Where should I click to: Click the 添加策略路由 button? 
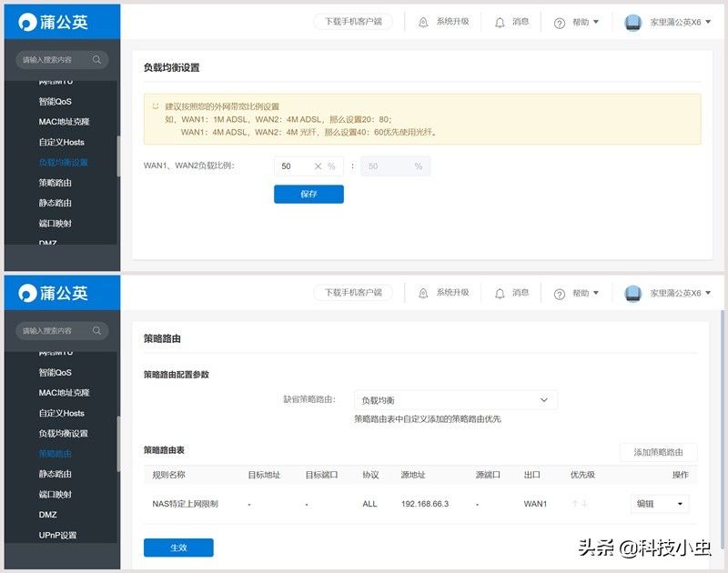point(658,452)
